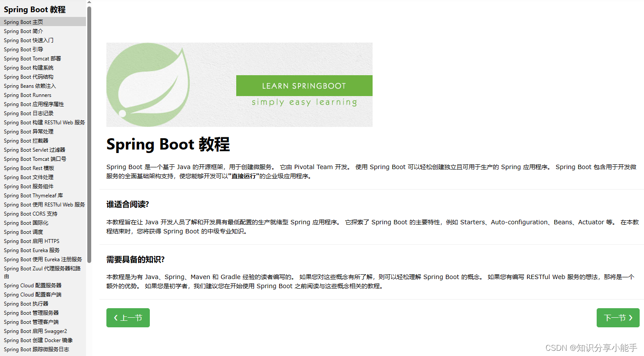Select Spring Boot Tomcat 部署

pyautogui.click(x=33, y=58)
